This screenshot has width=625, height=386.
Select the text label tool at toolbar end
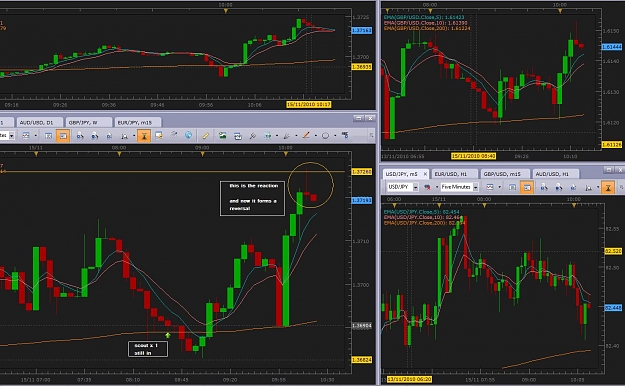tap(345, 136)
